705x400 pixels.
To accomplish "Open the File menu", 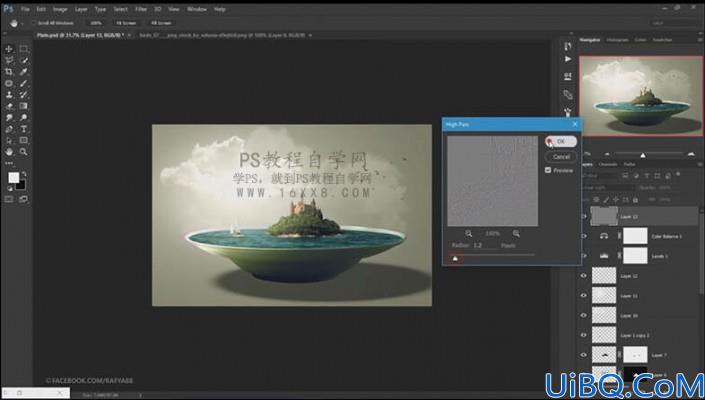I will (25, 9).
